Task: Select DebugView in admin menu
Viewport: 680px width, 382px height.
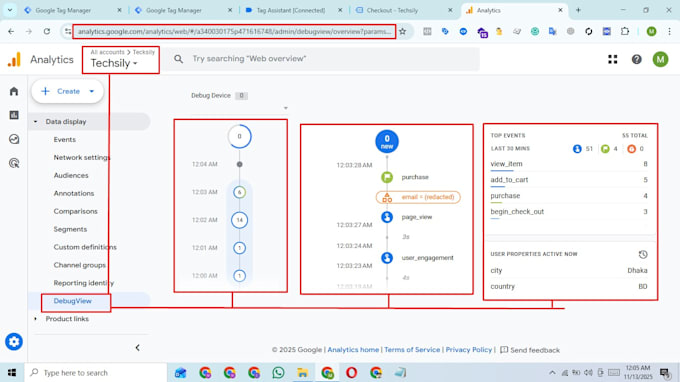Action: 72,301
